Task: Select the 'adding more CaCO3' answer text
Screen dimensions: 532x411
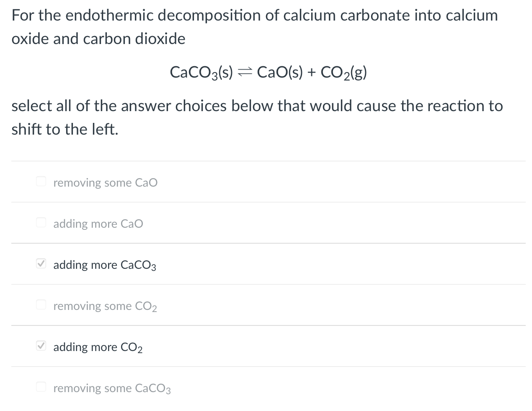Action: [104, 265]
